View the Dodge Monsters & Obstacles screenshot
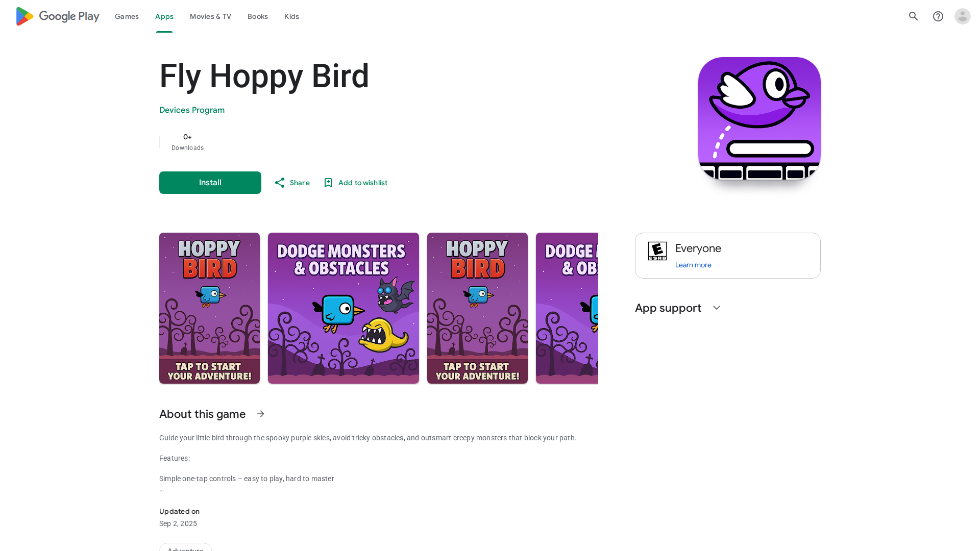This screenshot has height=551, width=980. (344, 308)
